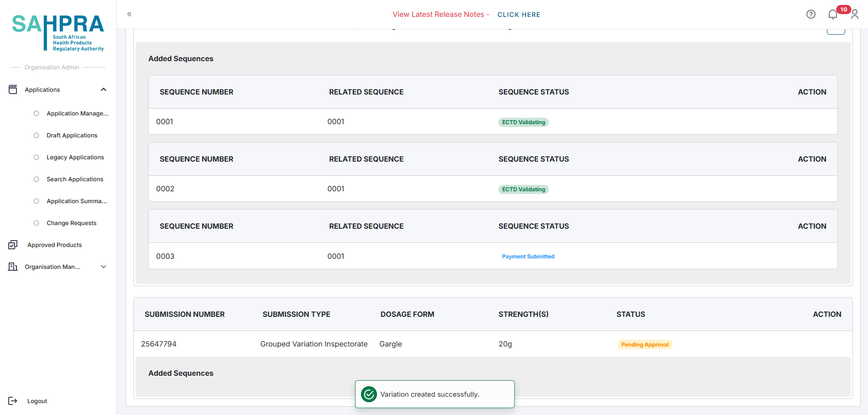The image size is (868, 415).
Task: Open Search Applications menu item
Action: [75, 179]
